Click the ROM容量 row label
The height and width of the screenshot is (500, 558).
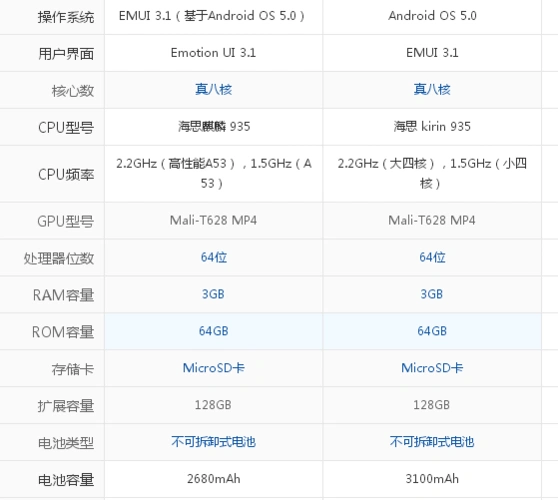click(x=63, y=332)
